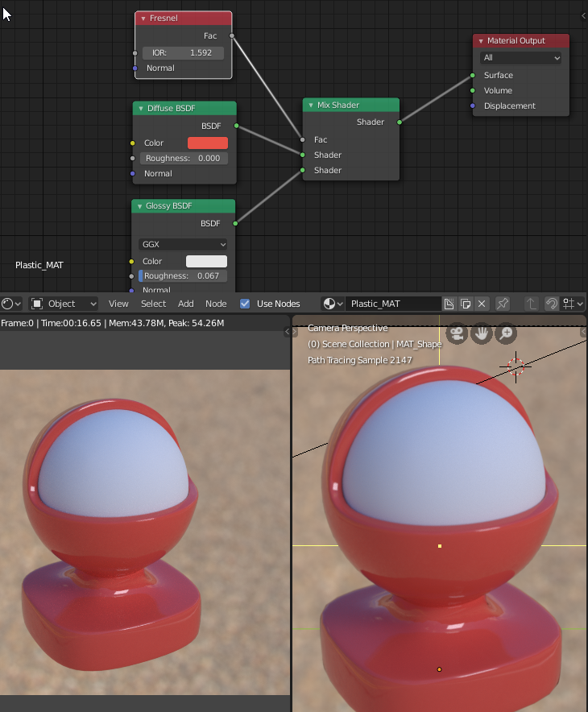Open the Object shader type dropdown
The height and width of the screenshot is (712, 588).
pos(64,304)
